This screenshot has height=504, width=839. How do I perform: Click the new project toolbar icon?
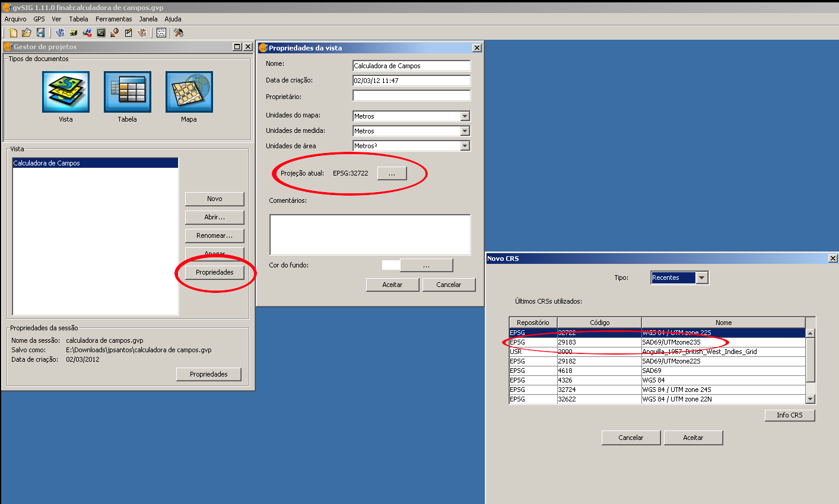(13, 33)
